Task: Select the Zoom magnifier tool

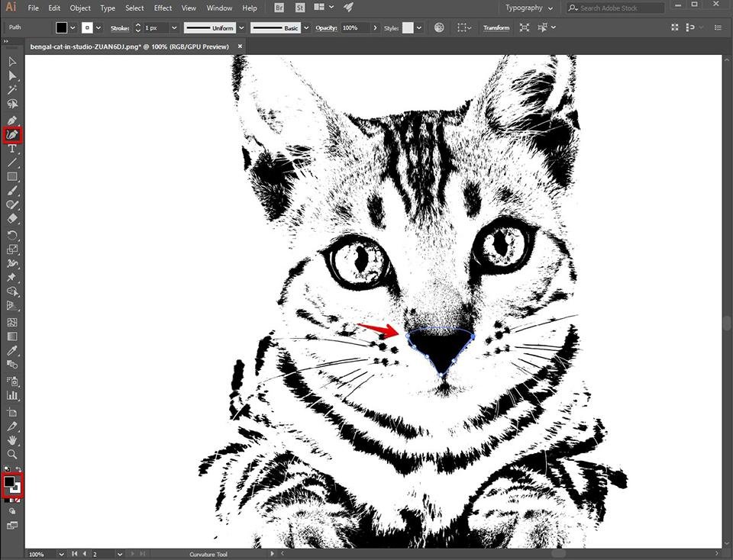Action: 12,454
